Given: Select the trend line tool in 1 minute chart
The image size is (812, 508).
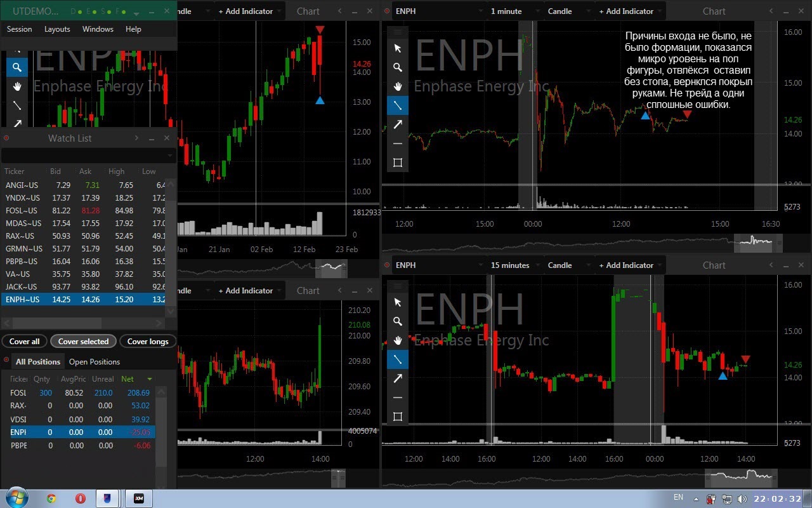Looking at the screenshot, I should pyautogui.click(x=398, y=105).
